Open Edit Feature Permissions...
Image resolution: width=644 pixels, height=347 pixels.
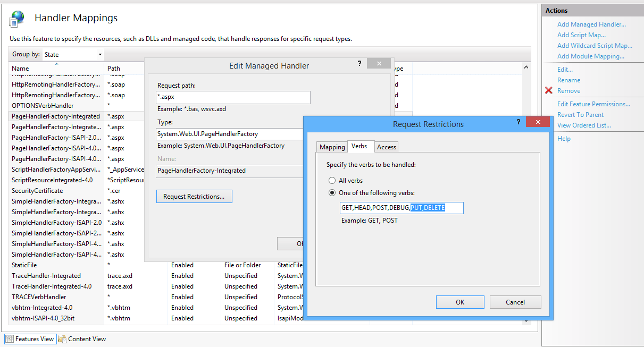[x=593, y=104]
